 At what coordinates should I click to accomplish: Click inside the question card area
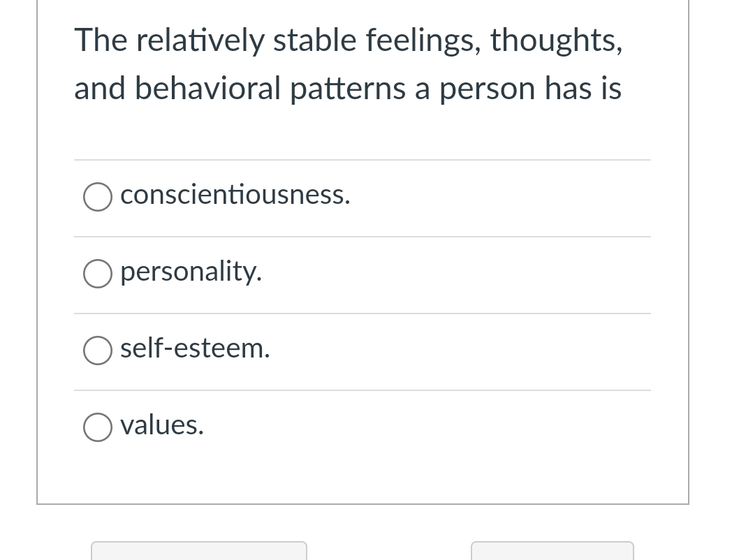(362, 251)
